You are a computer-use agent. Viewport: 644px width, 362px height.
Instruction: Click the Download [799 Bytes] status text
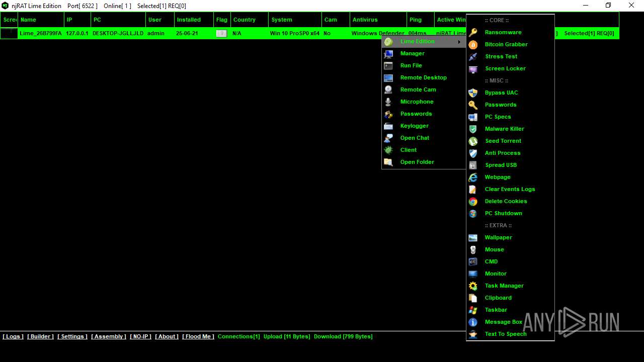tap(343, 336)
